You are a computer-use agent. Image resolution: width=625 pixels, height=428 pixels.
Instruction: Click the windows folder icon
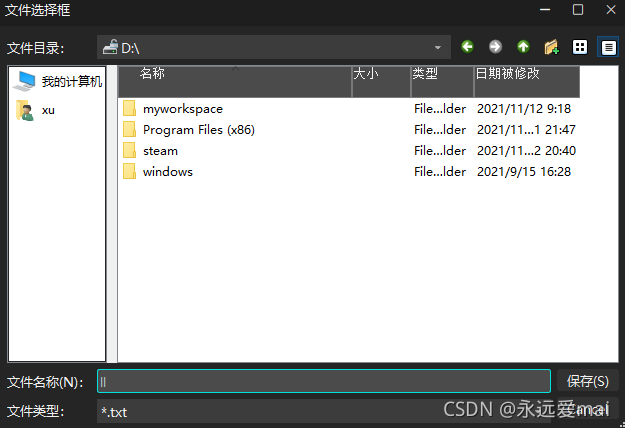point(129,172)
